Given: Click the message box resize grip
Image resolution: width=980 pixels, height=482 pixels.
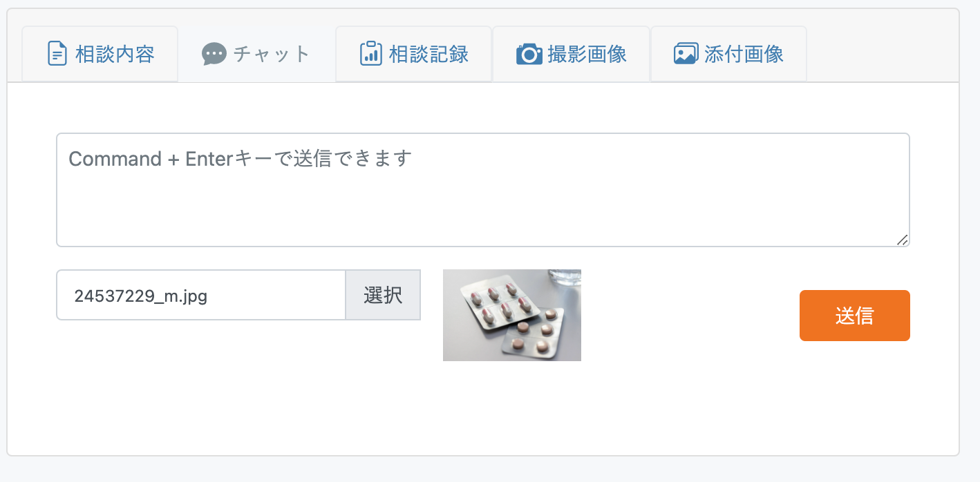Looking at the screenshot, I should (x=902, y=240).
